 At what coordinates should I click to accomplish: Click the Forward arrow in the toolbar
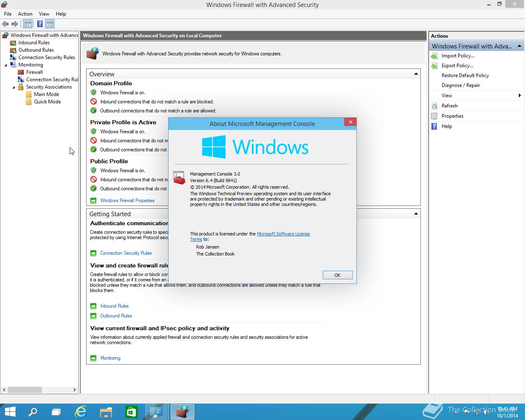(x=15, y=24)
